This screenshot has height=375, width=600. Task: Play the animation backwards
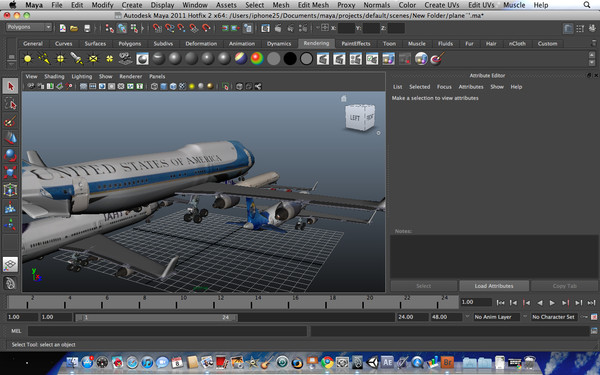click(x=540, y=303)
